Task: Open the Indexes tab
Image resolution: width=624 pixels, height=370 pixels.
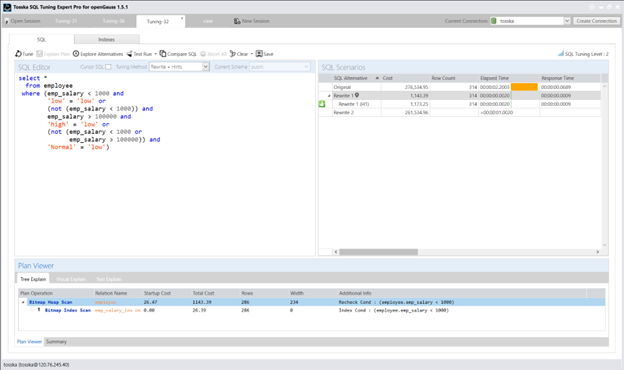Action: [x=107, y=39]
